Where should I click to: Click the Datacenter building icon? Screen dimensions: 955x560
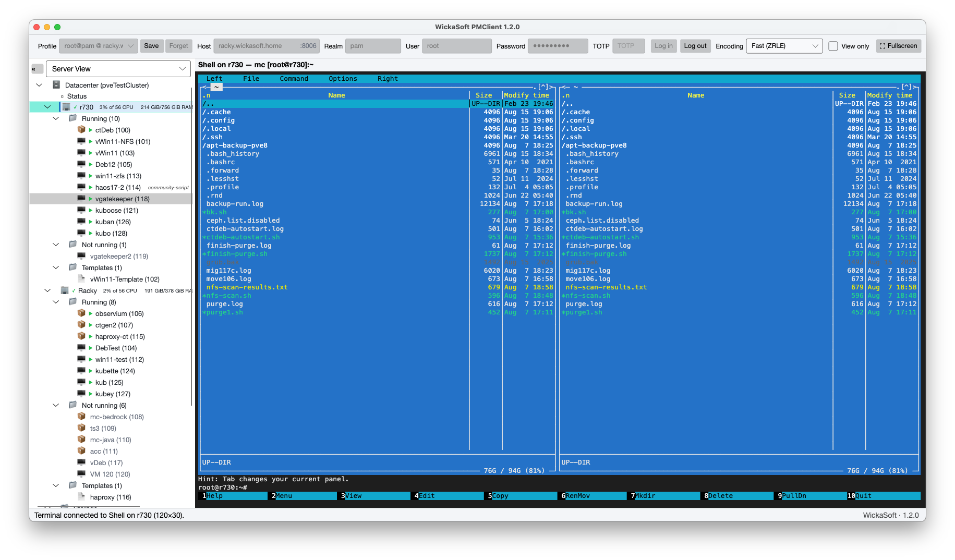56,85
